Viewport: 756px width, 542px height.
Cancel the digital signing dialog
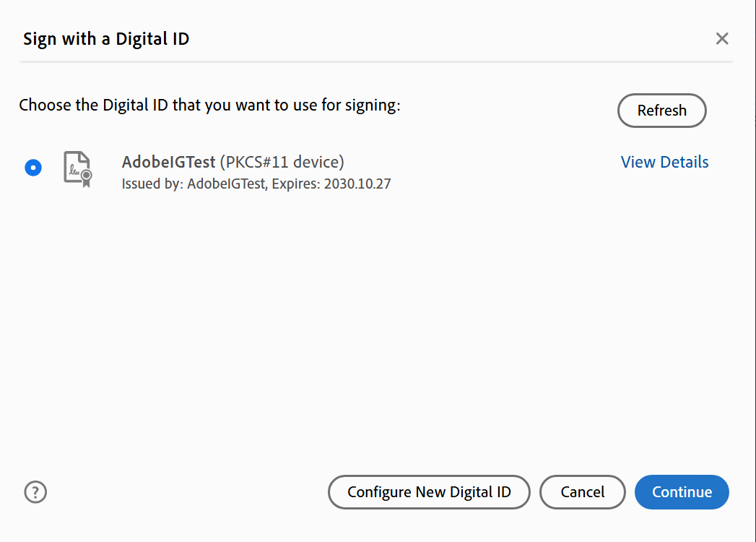point(583,492)
